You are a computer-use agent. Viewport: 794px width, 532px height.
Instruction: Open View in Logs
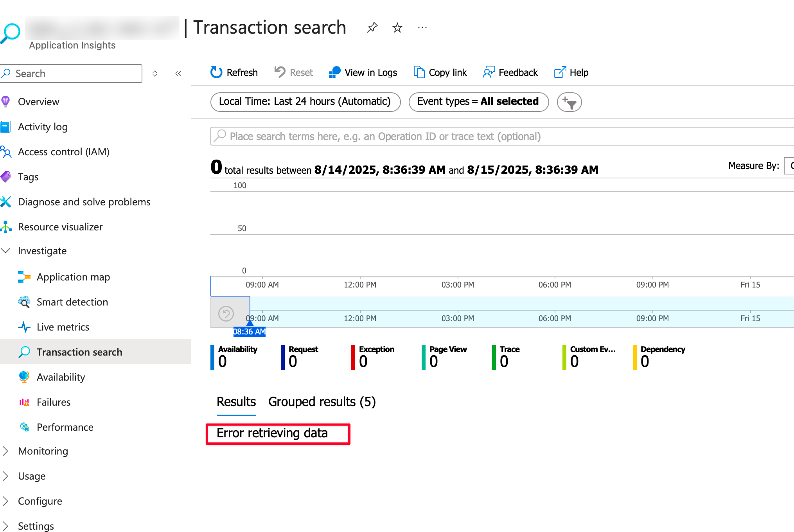(x=363, y=72)
